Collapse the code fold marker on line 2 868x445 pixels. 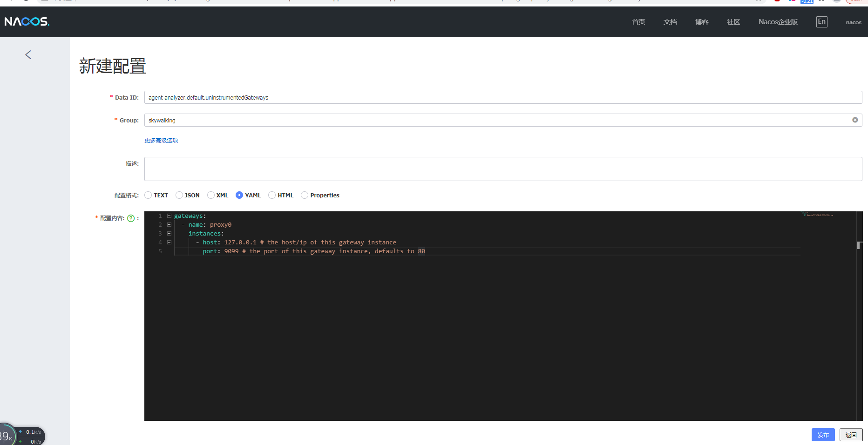(x=169, y=224)
